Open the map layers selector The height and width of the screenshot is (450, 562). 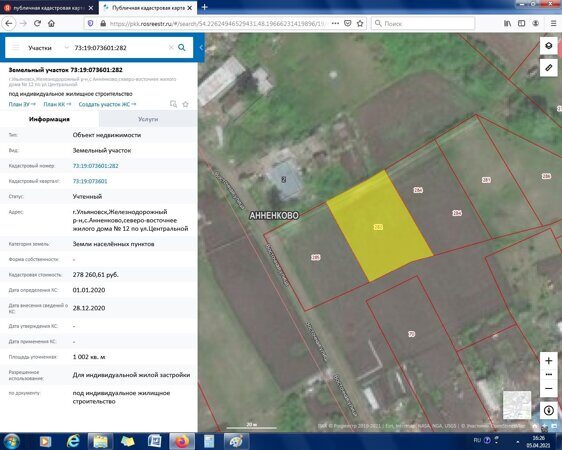coord(548,46)
